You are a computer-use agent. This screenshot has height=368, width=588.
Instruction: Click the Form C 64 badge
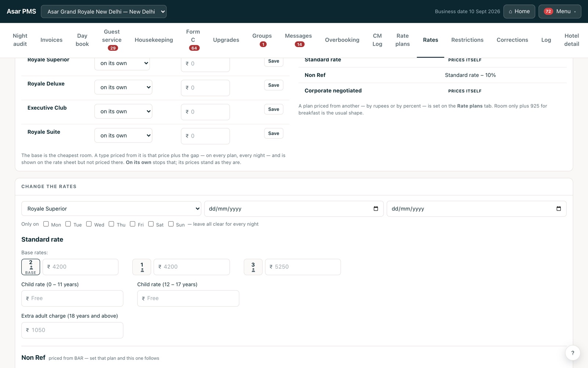(x=194, y=48)
